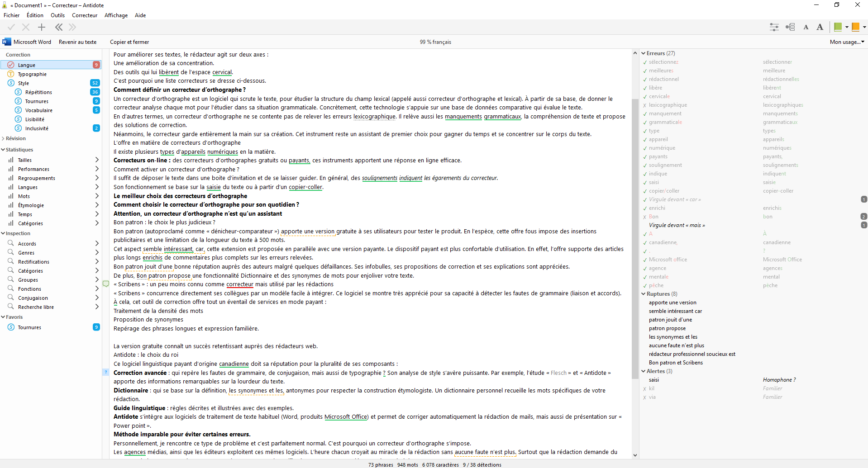Click the scrollbar down arrow of text panel
Viewport: 868px width, 468px height.
[x=635, y=455]
